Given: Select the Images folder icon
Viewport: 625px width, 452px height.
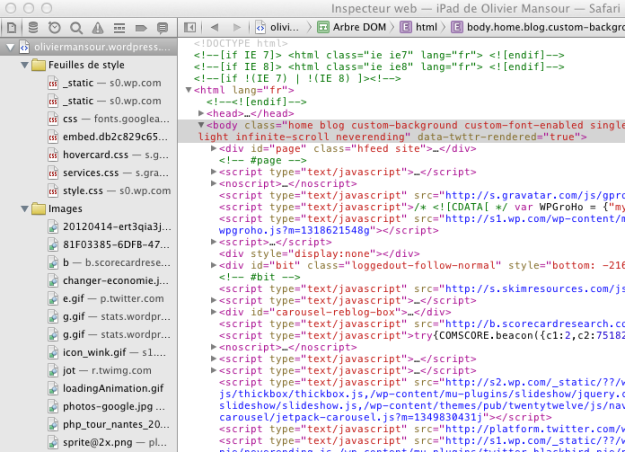Looking at the screenshot, I should [x=38, y=208].
